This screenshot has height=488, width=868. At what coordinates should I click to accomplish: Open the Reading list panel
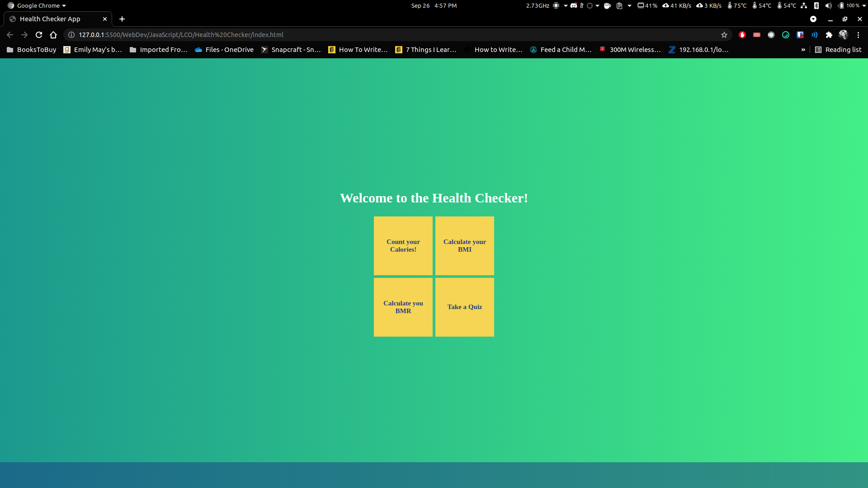point(838,50)
